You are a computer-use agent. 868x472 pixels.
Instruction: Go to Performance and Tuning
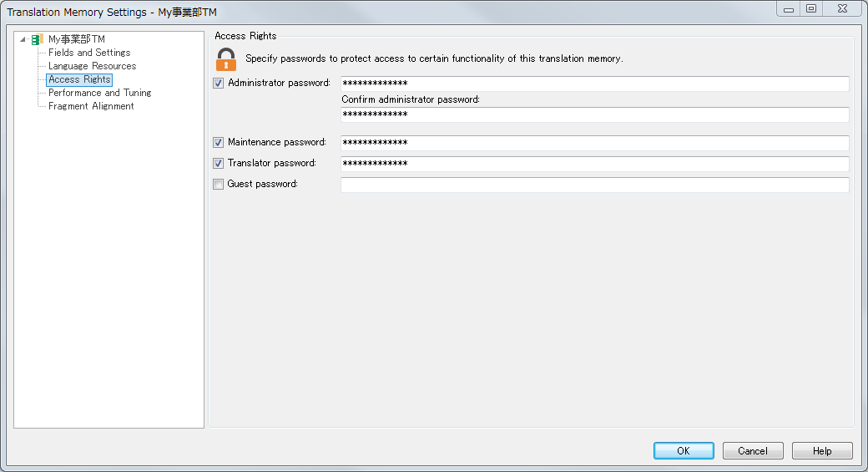pyautogui.click(x=99, y=93)
